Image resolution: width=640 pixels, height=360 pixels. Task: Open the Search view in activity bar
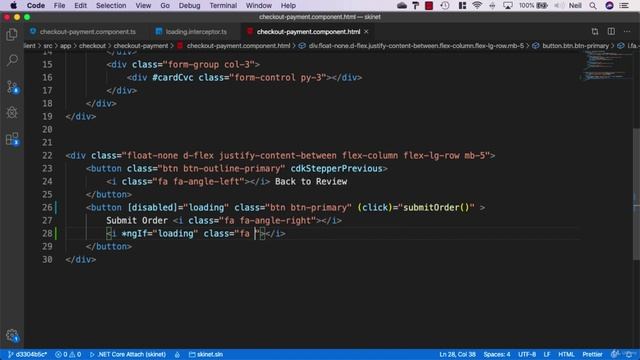12,60
